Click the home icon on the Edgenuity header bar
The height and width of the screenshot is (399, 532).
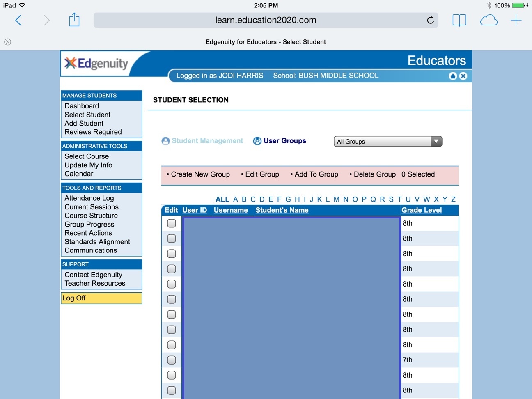coord(453,76)
